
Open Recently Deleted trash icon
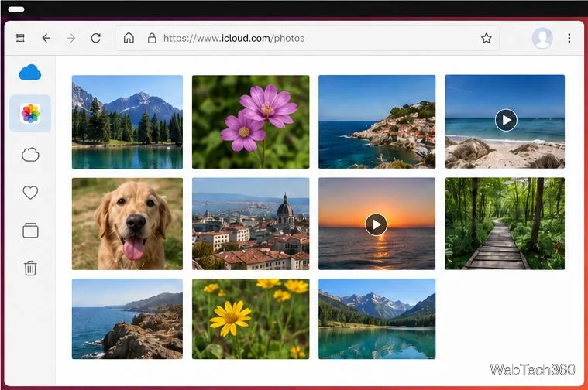pyautogui.click(x=30, y=269)
